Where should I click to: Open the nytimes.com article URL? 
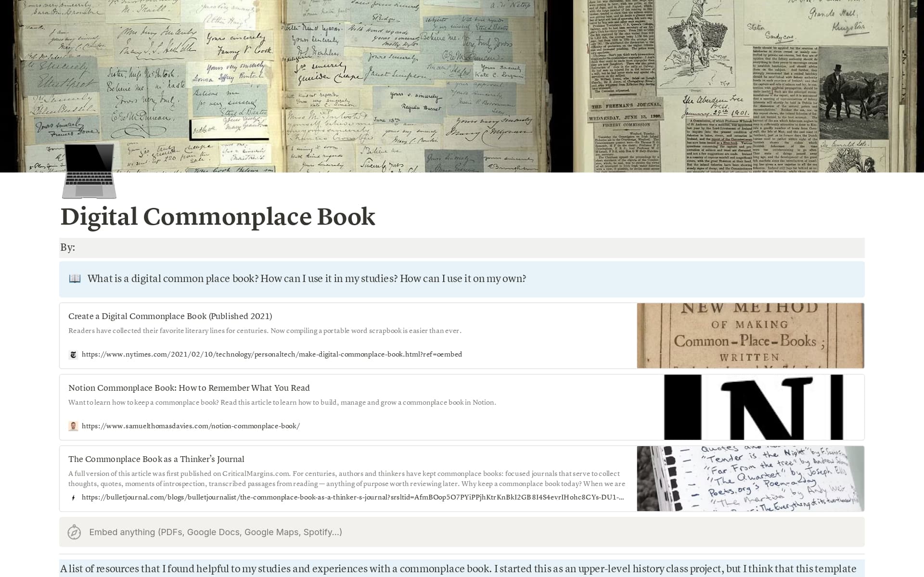271,354
